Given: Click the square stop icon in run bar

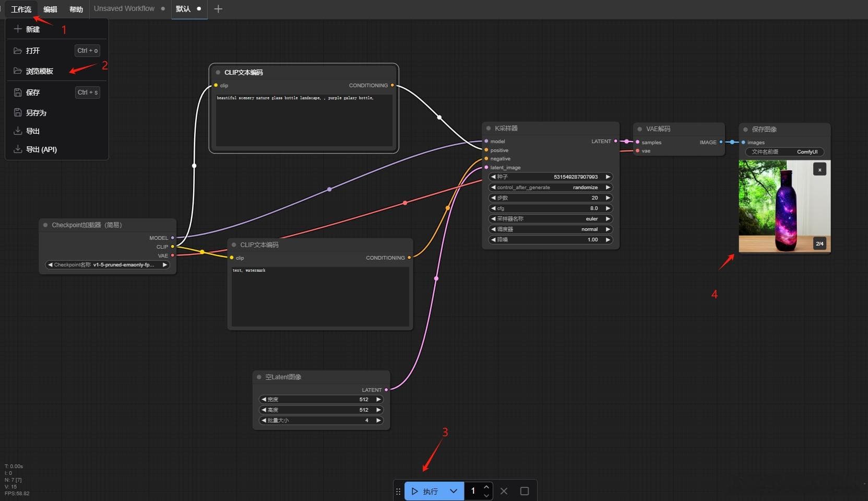Looking at the screenshot, I should tap(525, 491).
